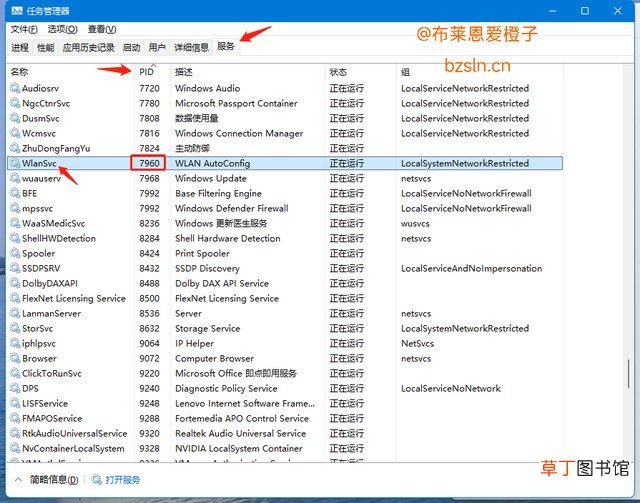Click the iphlpsvc gear icon
This screenshot has width=640, height=503.
pos(15,343)
